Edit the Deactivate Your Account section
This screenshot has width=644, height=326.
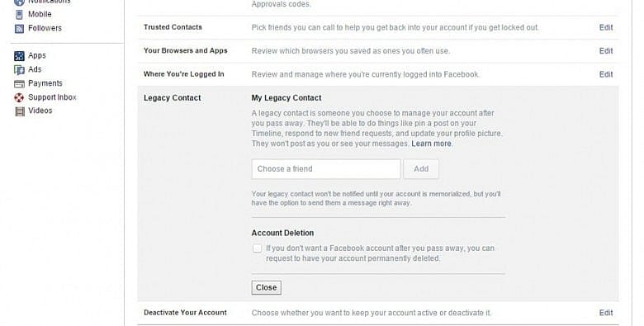[x=606, y=313]
